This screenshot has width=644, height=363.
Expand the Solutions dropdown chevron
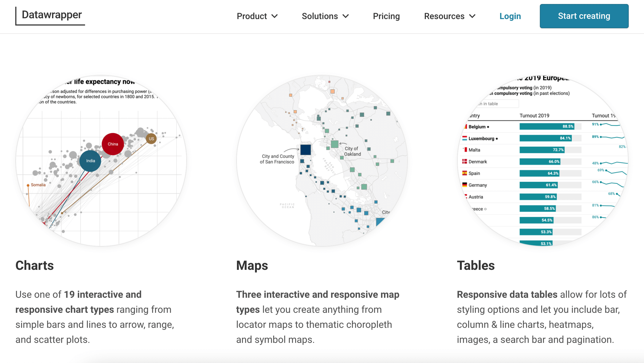click(x=346, y=16)
